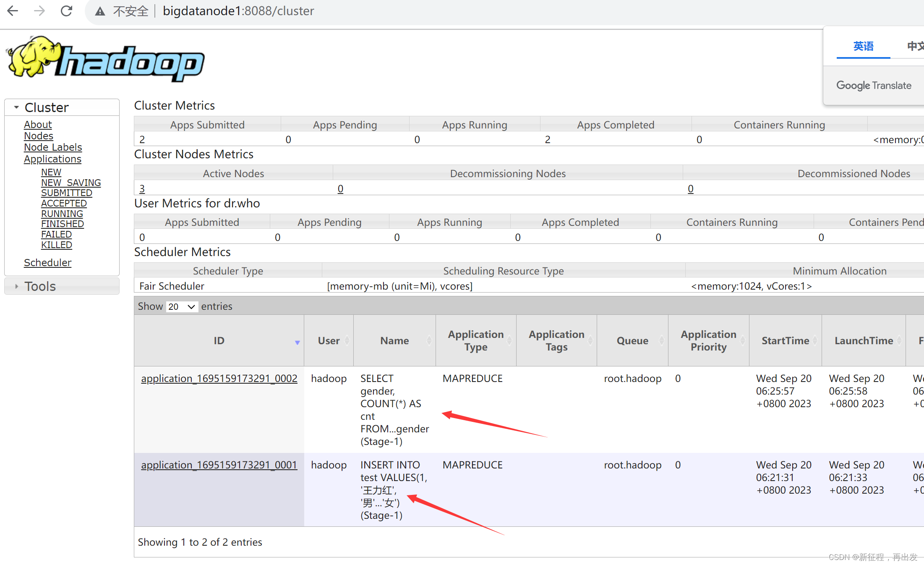
Task: Reload the page with refresh icon
Action: pyautogui.click(x=66, y=11)
